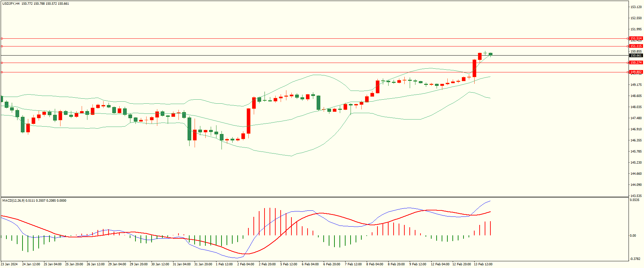Click the 150.661 current price label

pos(636,56)
